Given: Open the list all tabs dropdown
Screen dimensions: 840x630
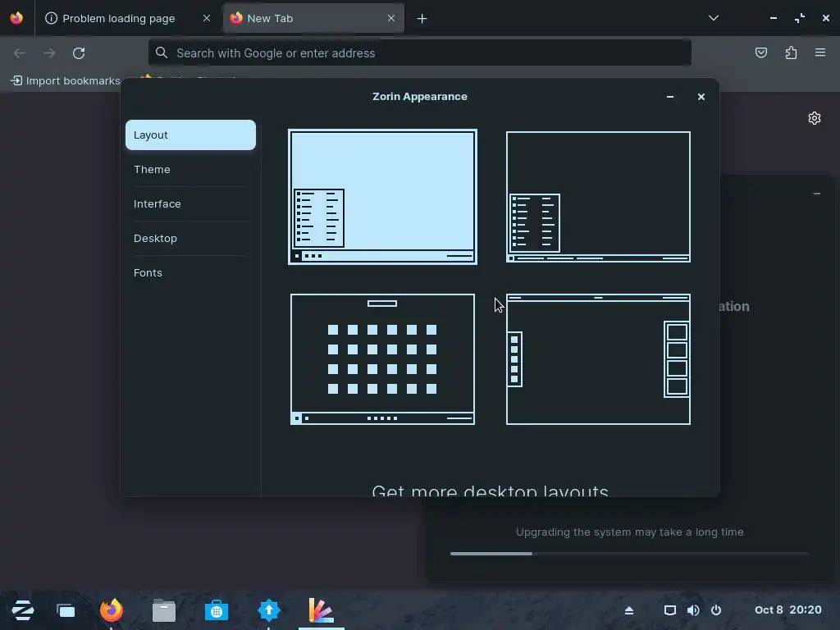Looking at the screenshot, I should tap(713, 18).
